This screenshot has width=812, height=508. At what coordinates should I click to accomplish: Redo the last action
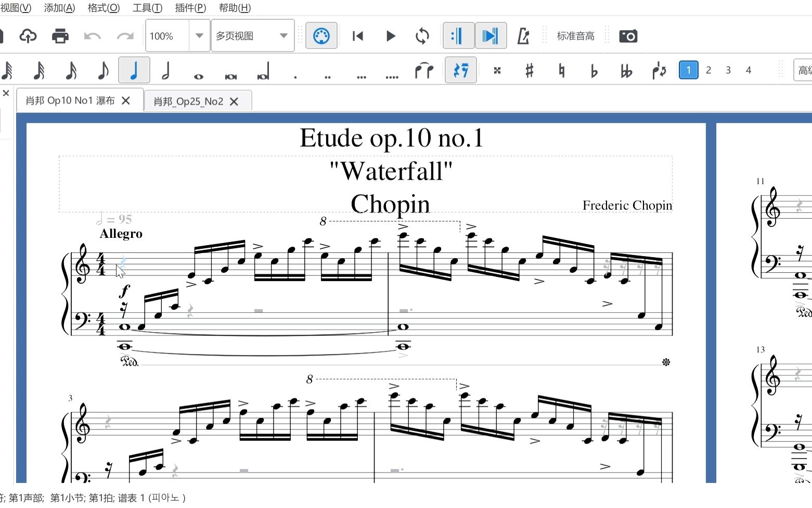click(x=125, y=36)
